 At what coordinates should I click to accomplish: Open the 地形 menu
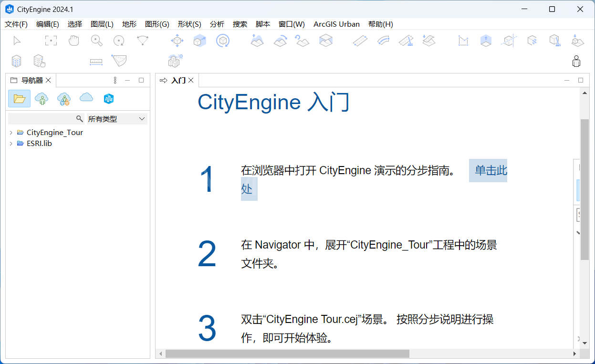[129, 24]
